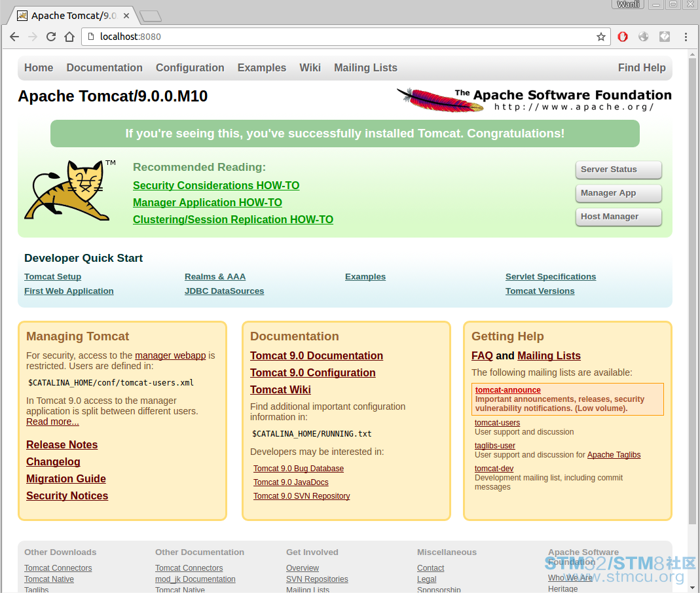This screenshot has height=593, width=700.
Task: Open the Tomcat Versions link
Action: pyautogui.click(x=540, y=291)
